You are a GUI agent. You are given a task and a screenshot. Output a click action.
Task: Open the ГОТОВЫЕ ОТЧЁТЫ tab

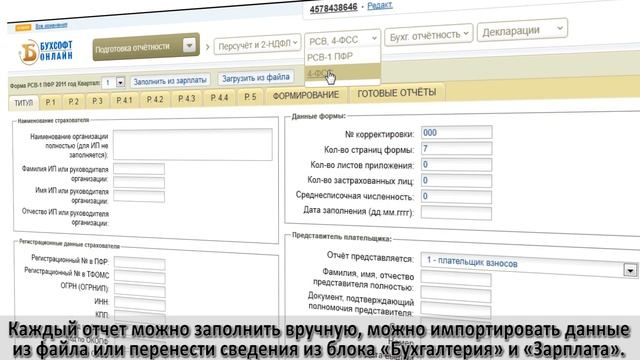(x=396, y=93)
